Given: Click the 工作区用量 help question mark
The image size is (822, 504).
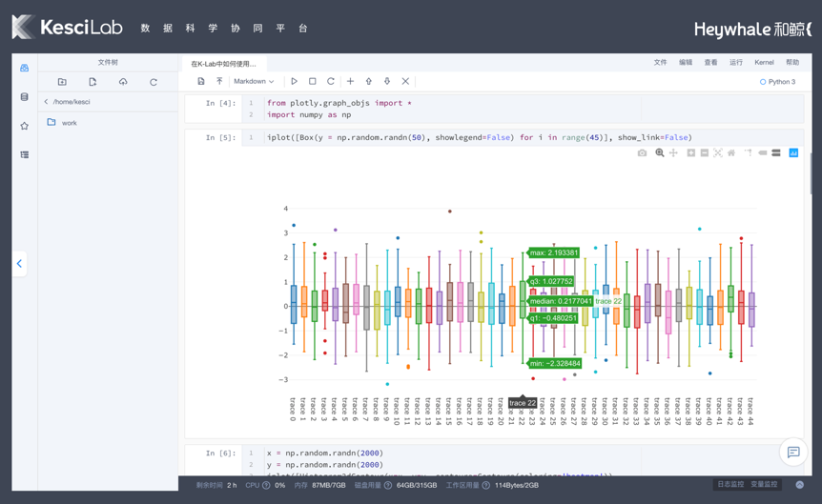Looking at the screenshot, I should [486, 485].
